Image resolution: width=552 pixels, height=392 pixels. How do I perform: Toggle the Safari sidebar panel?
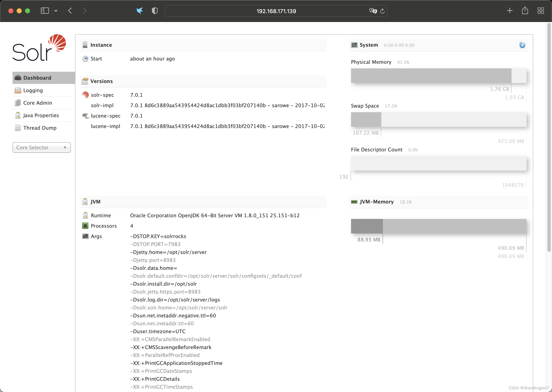[44, 11]
